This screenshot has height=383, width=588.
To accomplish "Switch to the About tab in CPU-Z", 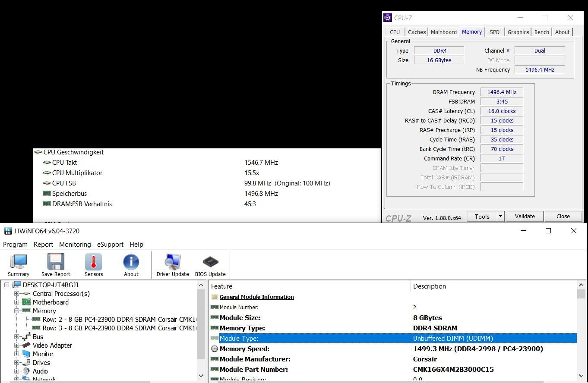I will point(562,32).
